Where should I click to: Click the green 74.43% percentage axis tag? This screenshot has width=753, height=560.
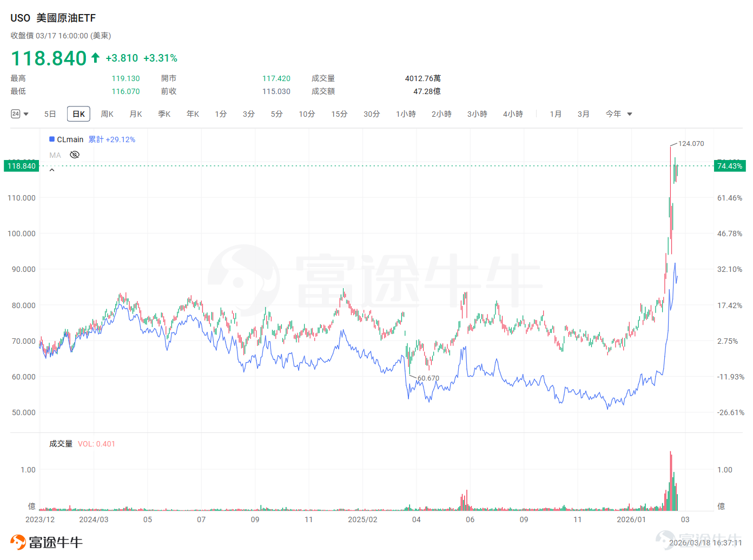click(730, 166)
